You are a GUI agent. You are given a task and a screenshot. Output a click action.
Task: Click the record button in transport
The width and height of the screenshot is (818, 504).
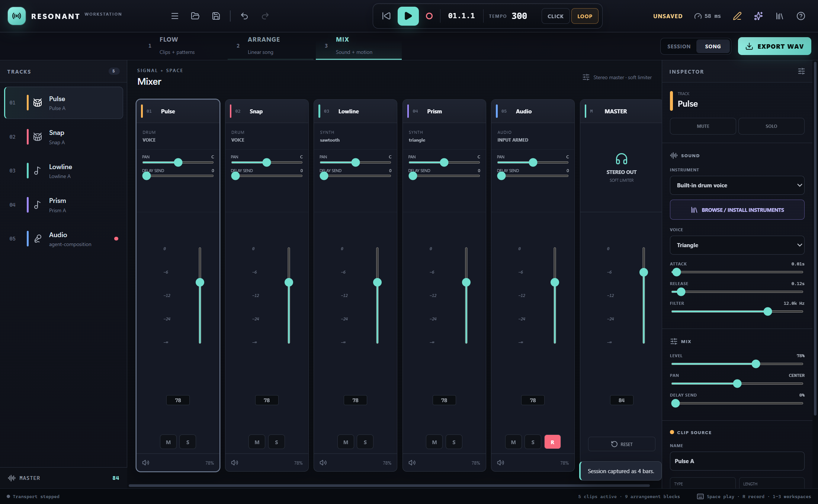(429, 16)
